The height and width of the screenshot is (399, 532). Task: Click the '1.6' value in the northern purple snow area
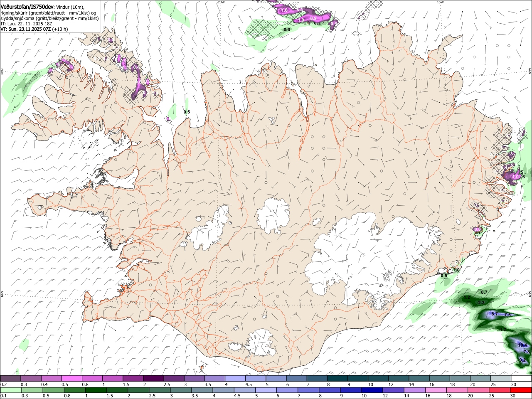(284, 10)
